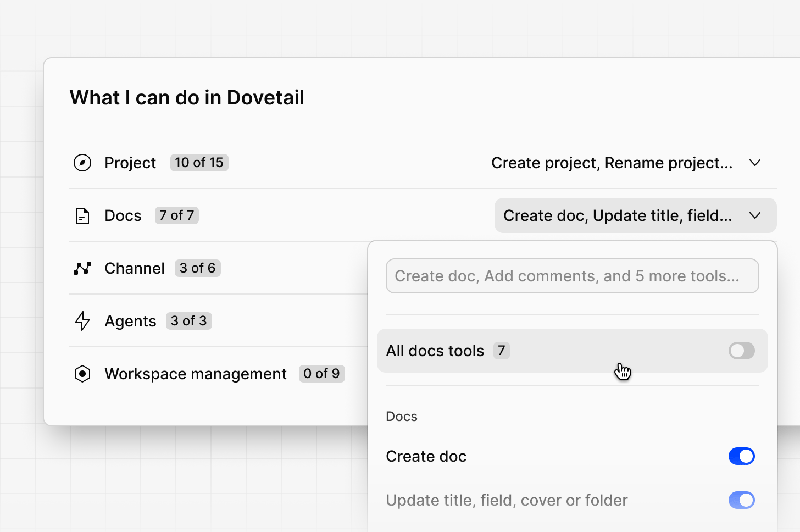Click the '7 of 7' Docs badge
The image size is (800, 532).
click(x=177, y=215)
